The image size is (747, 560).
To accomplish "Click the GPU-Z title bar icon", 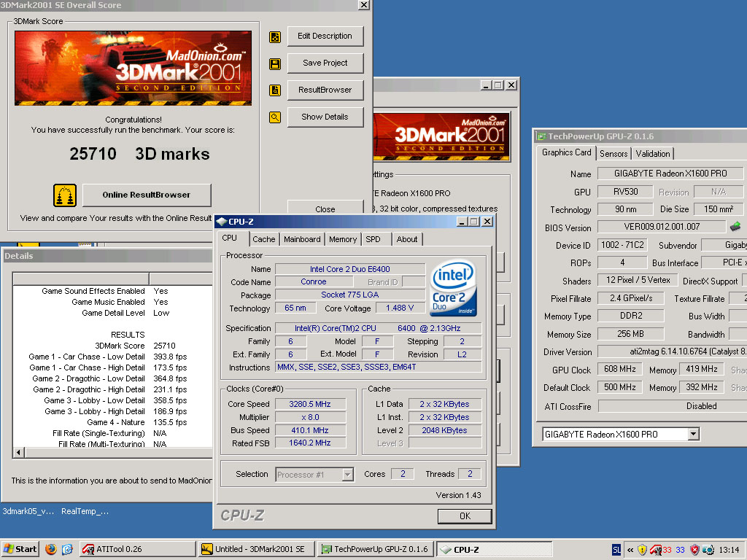I will tap(541, 136).
